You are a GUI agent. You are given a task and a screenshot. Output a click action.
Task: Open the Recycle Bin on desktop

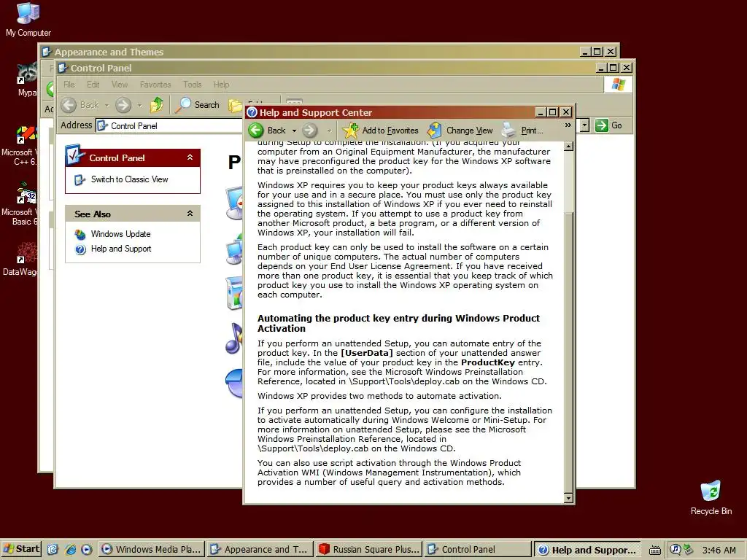(711, 497)
